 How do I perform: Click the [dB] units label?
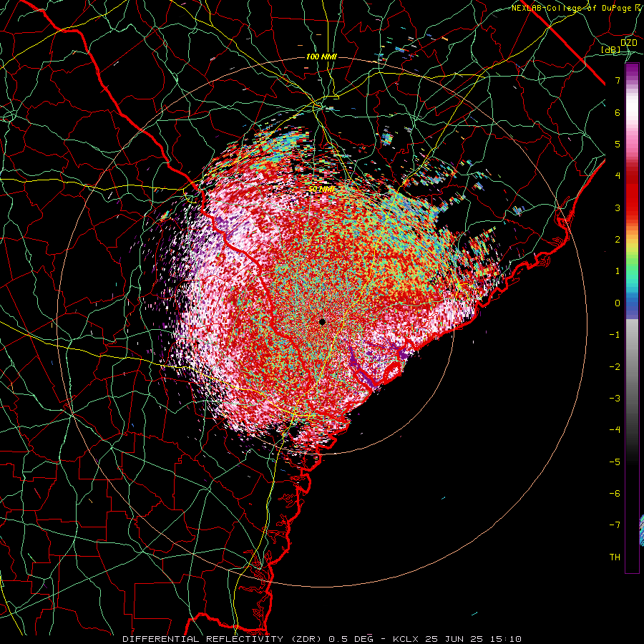[611, 50]
